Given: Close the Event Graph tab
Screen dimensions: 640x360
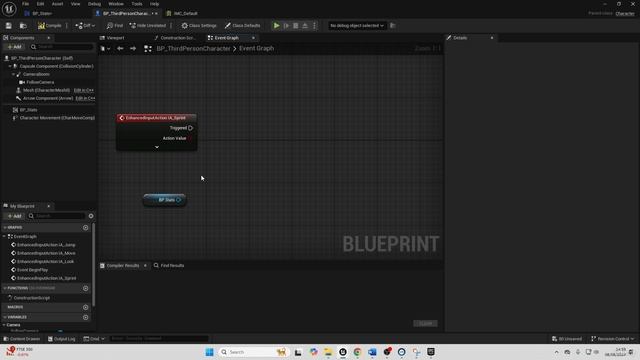Looking at the screenshot, I should (253, 38).
